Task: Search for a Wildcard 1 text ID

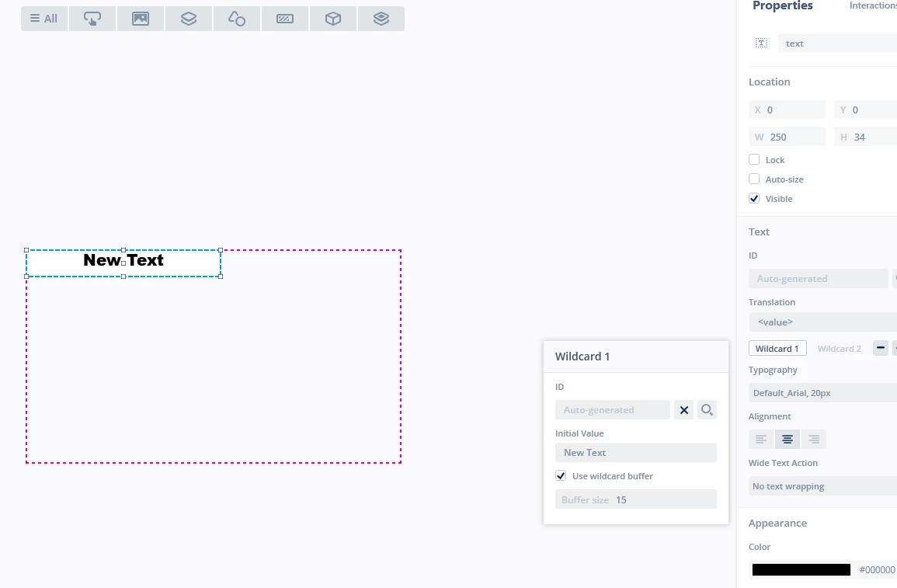Action: [x=707, y=409]
